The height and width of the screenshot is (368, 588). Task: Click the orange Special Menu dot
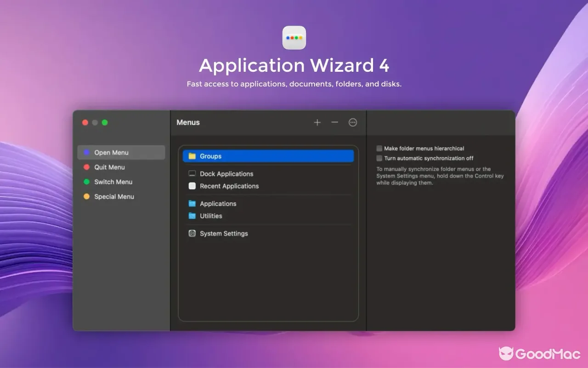point(86,197)
